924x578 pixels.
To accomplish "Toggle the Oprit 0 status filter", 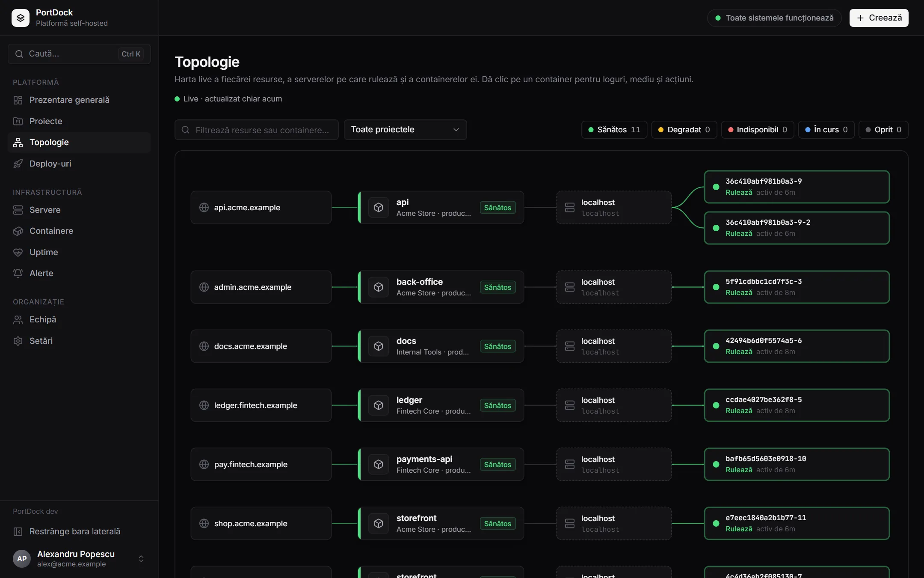I will pos(883,130).
